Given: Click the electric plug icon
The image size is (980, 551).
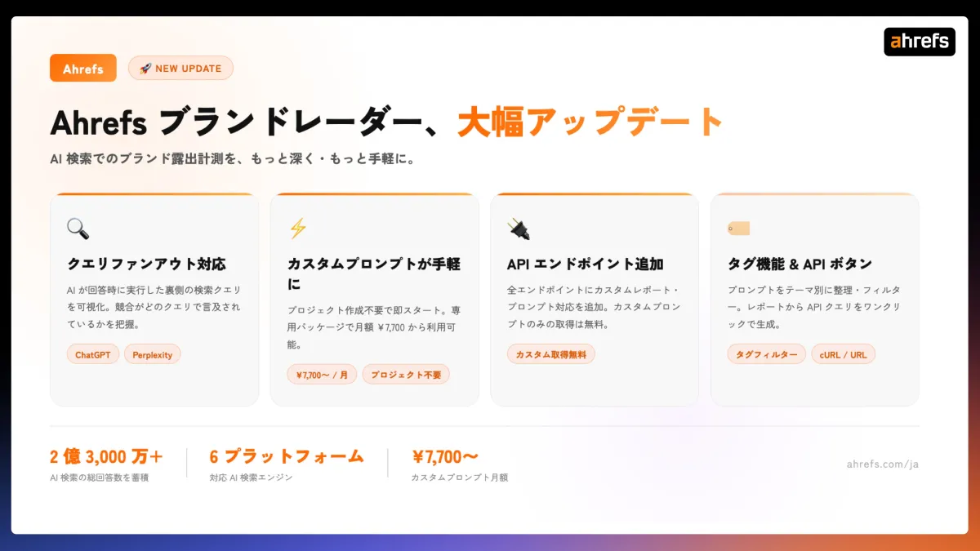Looking at the screenshot, I should coord(519,229).
